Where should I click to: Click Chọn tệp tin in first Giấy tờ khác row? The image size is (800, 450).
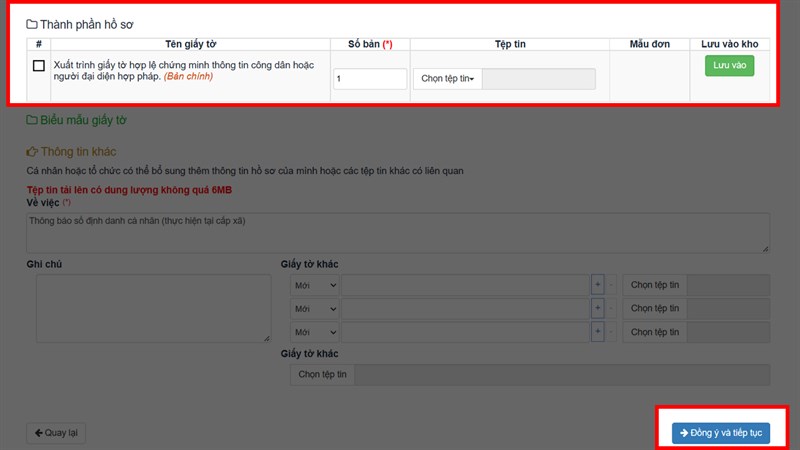[x=655, y=285]
